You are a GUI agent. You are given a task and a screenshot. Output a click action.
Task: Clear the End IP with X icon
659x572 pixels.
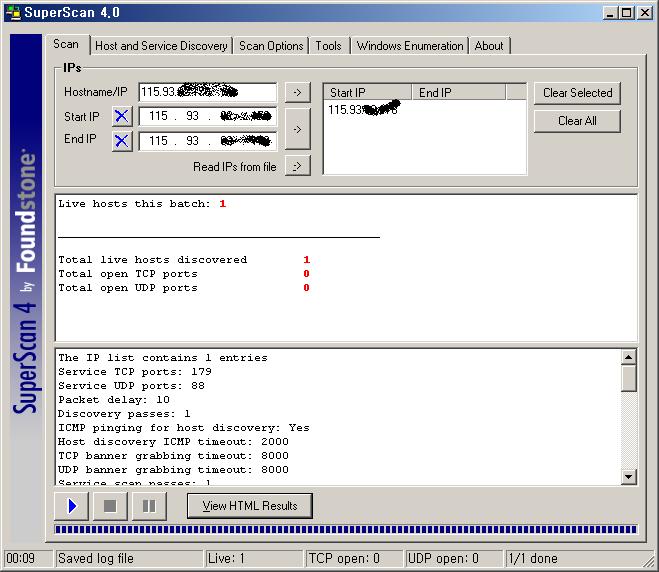[x=122, y=141]
